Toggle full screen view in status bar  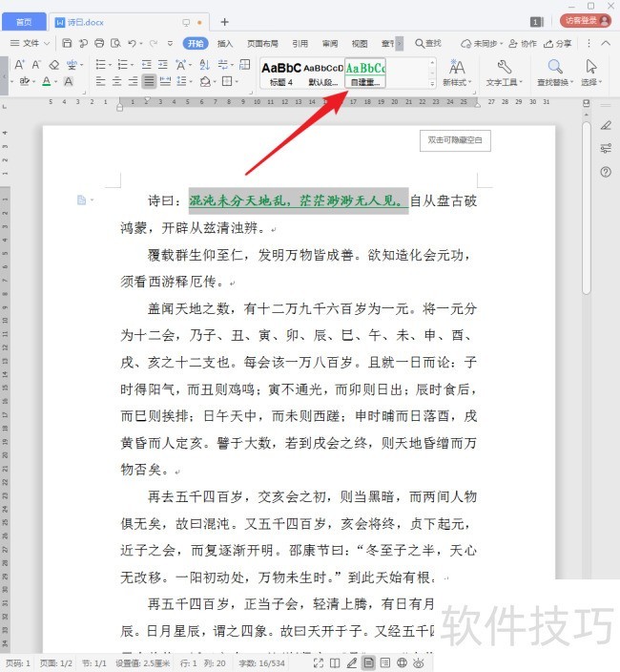pyautogui.click(x=319, y=663)
